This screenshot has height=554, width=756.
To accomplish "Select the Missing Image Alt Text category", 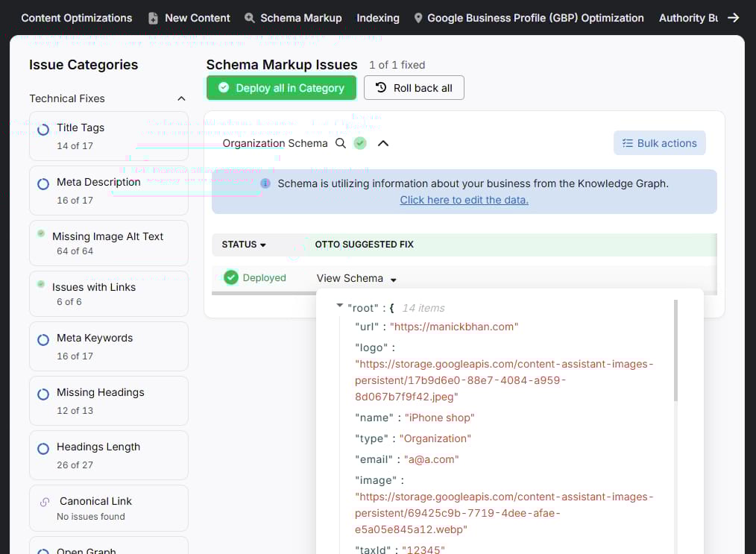I will [x=109, y=243].
